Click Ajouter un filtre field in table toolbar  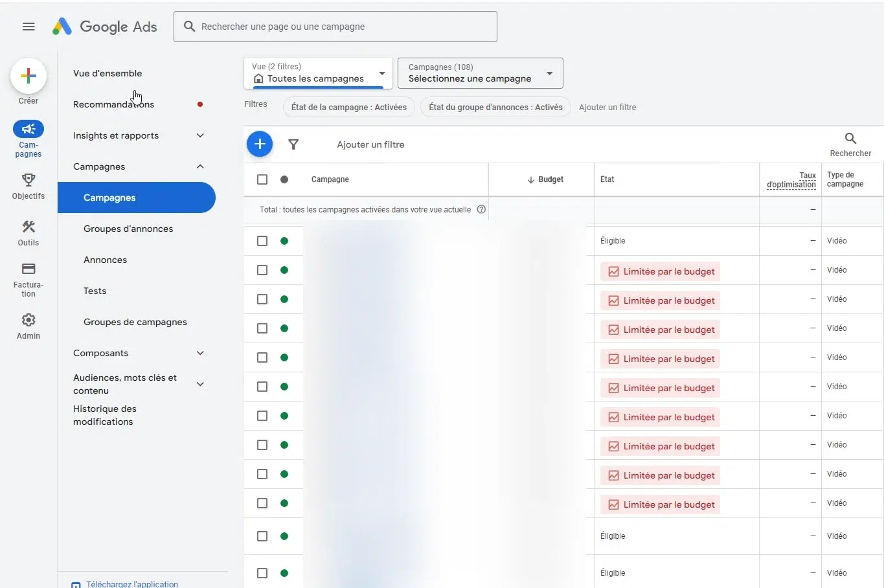370,144
